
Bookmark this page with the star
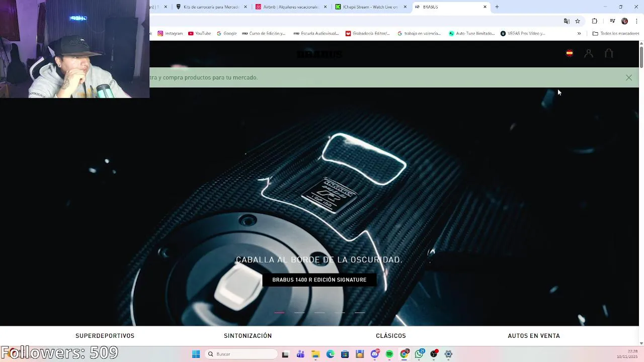click(578, 21)
